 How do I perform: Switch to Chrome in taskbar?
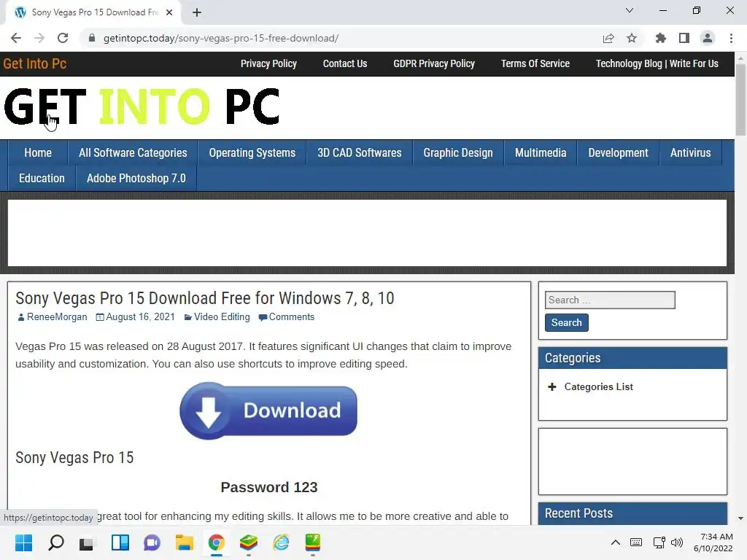pyautogui.click(x=216, y=542)
